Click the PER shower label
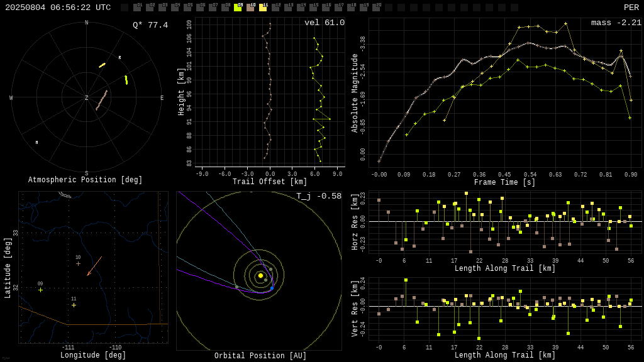The height and width of the screenshot is (362, 644). 631,8
